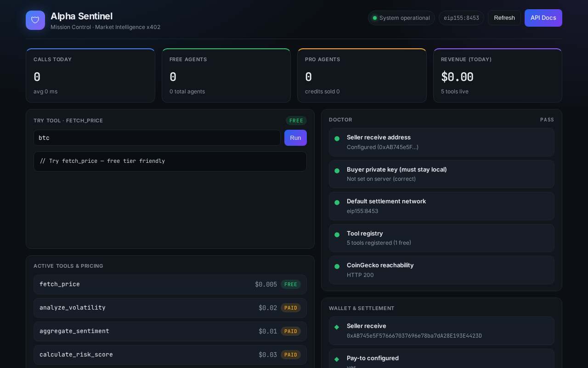
Task: Click the Active Tools & Pricing heading
Action: [68, 266]
